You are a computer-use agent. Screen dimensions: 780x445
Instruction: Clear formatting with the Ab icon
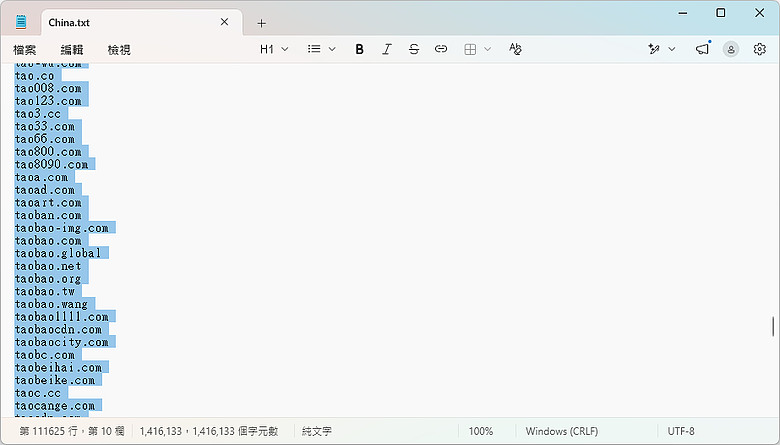515,49
